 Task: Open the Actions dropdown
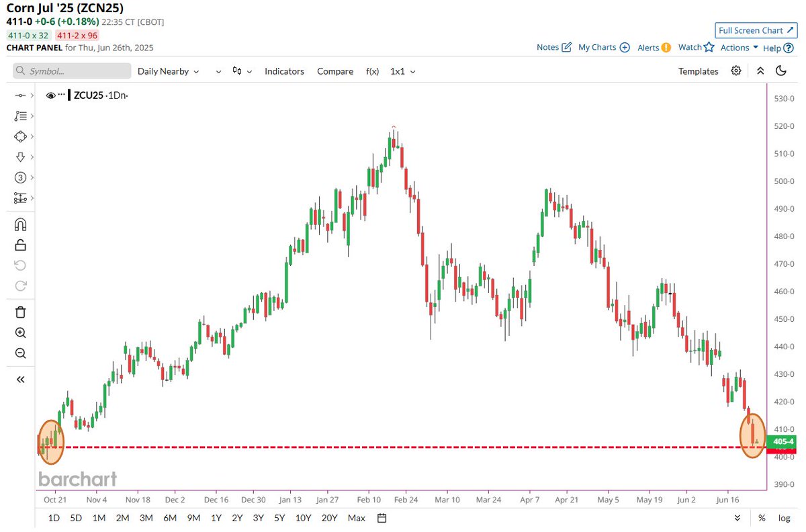[740, 47]
